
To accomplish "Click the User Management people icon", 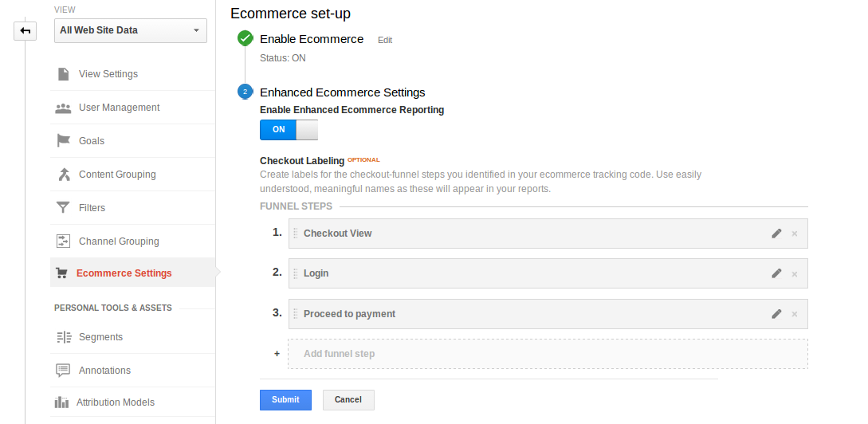I will click(63, 108).
